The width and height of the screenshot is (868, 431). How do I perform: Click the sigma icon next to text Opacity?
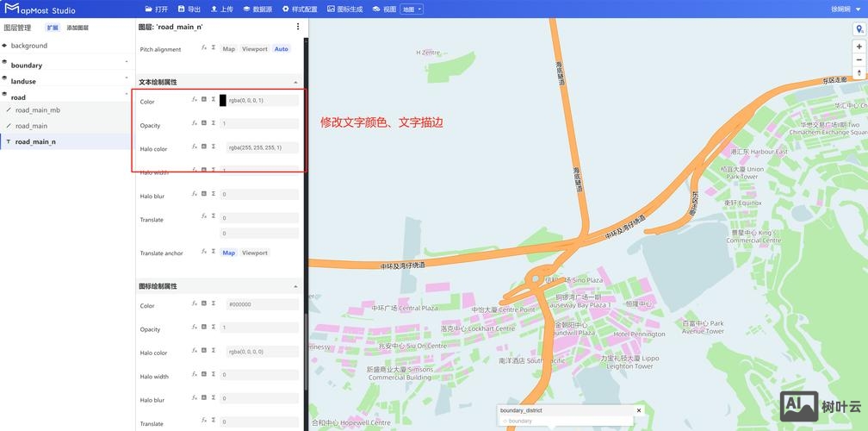(x=213, y=123)
